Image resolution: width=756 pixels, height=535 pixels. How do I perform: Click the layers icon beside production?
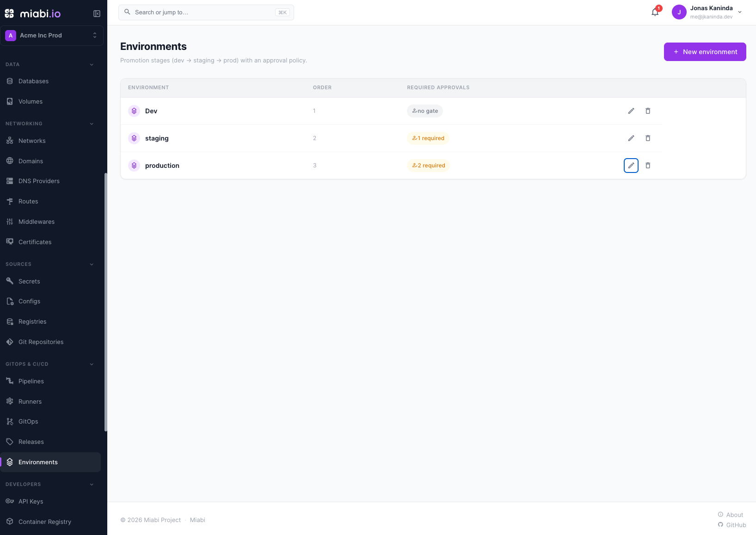click(134, 166)
